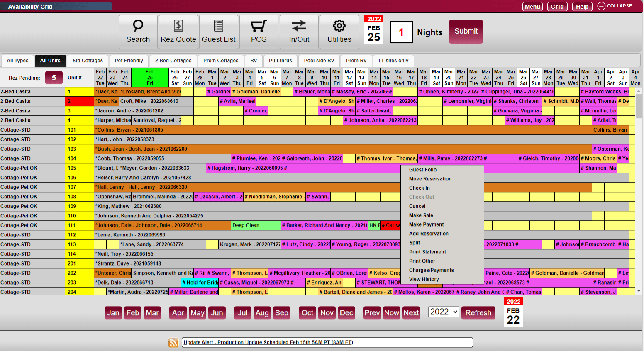644x351 pixels.
Task: Jump to Jan month button
Action: tap(113, 313)
